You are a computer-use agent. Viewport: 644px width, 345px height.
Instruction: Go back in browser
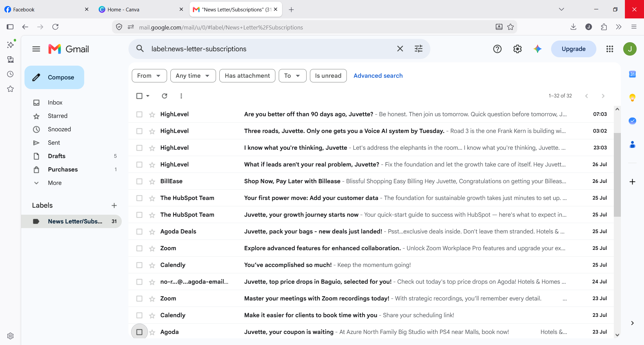pos(25,27)
